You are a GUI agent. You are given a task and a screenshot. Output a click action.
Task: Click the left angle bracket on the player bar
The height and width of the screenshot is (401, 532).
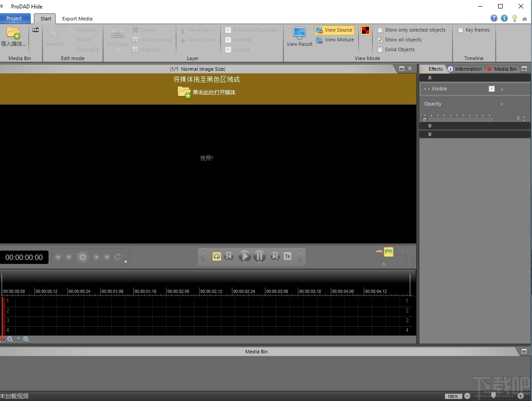click(x=203, y=256)
